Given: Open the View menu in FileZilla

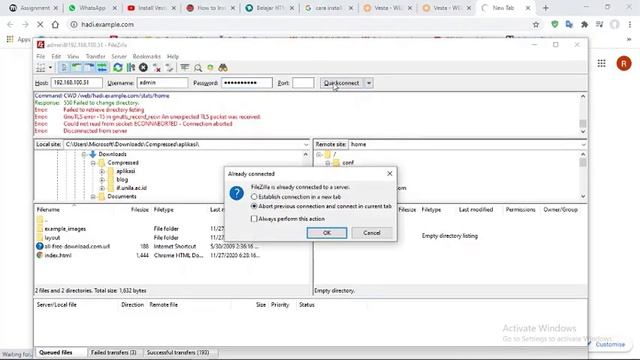Looking at the screenshot, I should pos(73,56).
